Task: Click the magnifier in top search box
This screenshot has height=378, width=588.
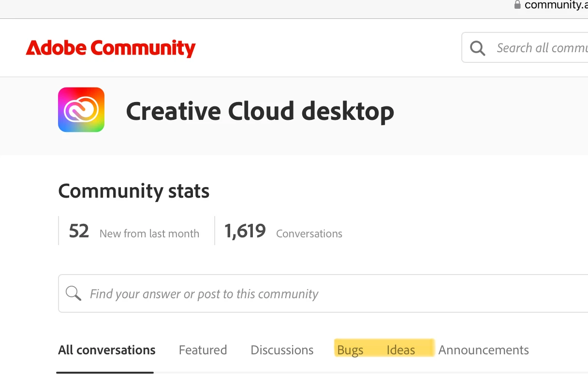Action: point(477,48)
